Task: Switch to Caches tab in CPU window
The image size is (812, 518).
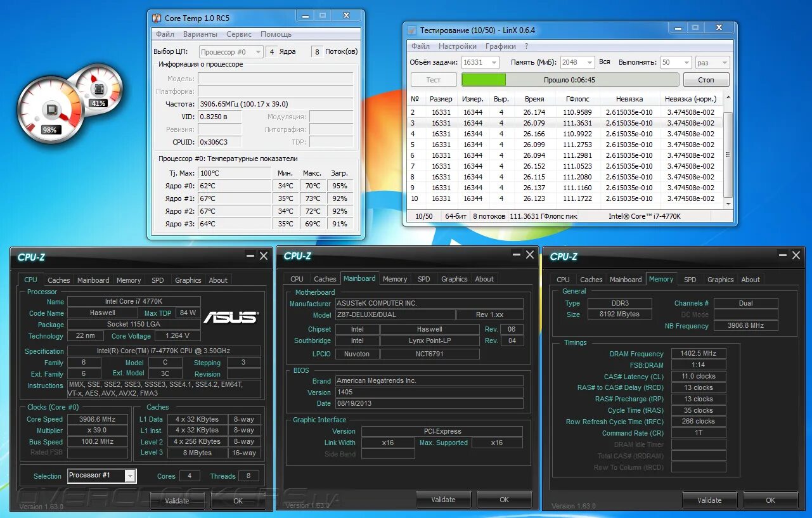Action: pos(59,280)
